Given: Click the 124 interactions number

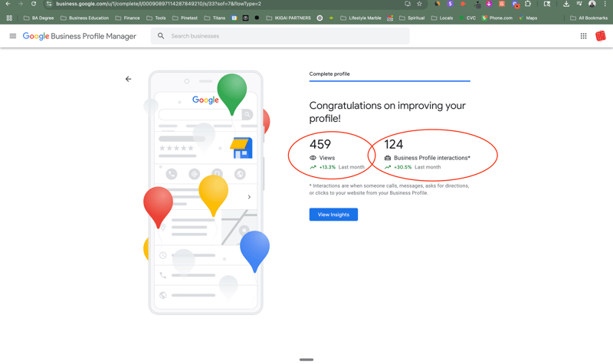Looking at the screenshot, I should [x=393, y=144].
